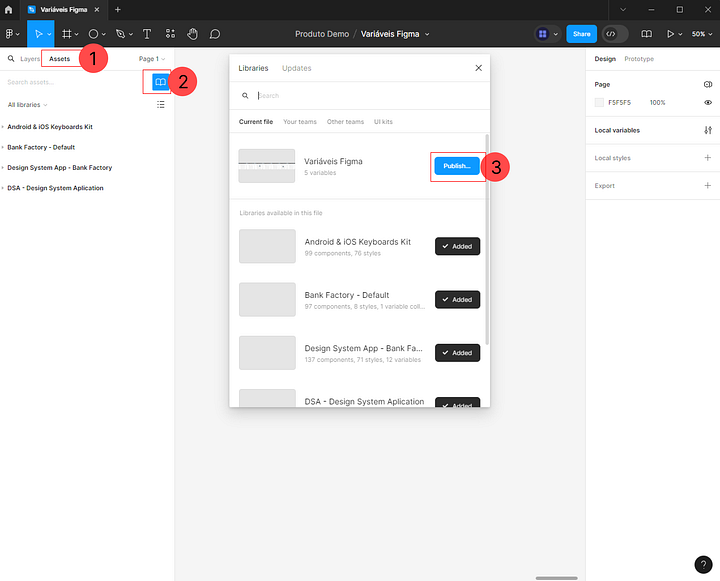Viewport: 720px width, 581px height.
Task: Toggle Added for Bank Factory - Default
Action: coord(457,299)
